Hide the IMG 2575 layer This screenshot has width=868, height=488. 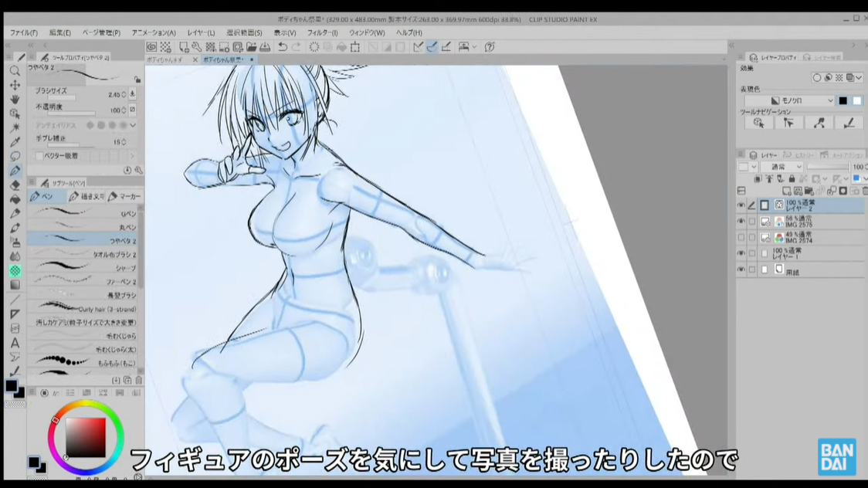(x=741, y=221)
